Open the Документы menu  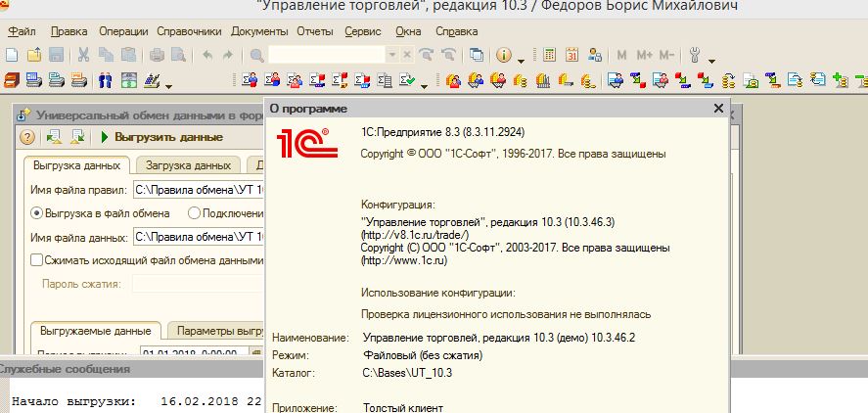point(259,31)
